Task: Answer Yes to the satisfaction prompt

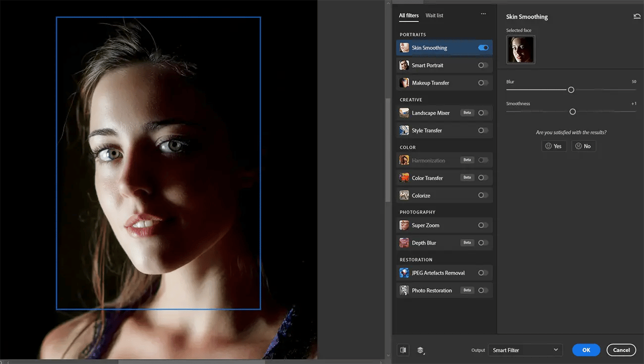Action: [553, 146]
